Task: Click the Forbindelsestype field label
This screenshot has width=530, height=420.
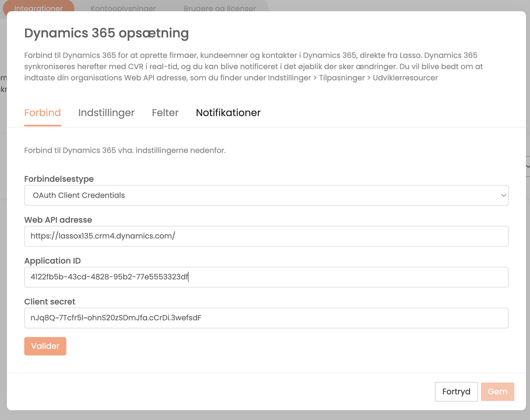Action: click(x=59, y=179)
